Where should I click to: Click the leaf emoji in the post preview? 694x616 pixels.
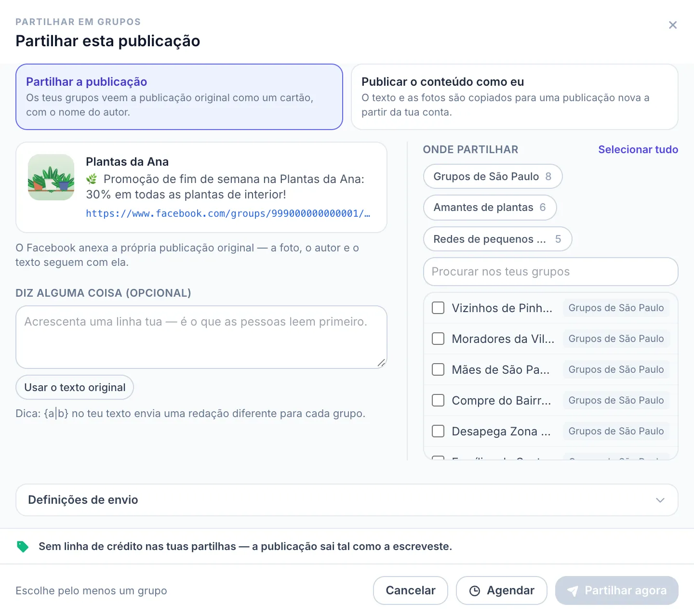tap(92, 179)
